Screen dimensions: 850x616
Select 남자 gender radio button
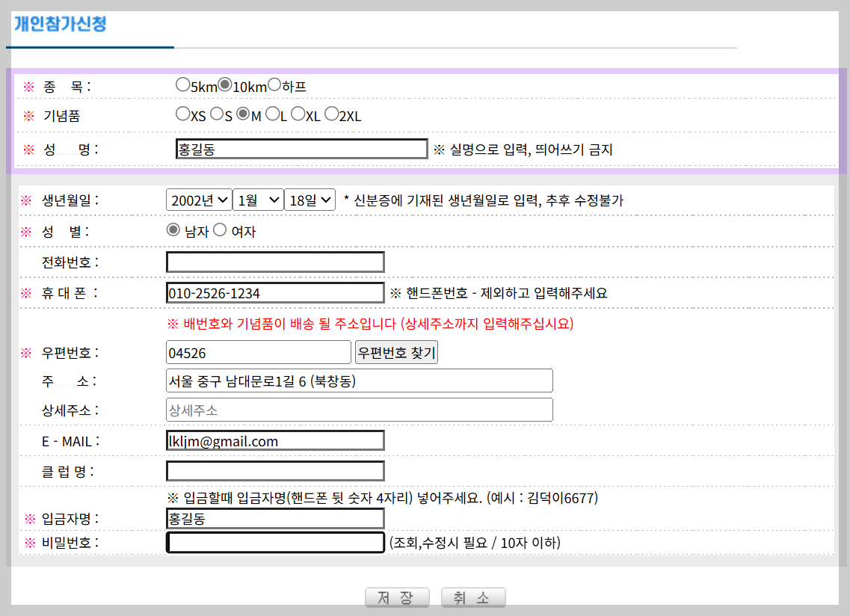pos(173,230)
